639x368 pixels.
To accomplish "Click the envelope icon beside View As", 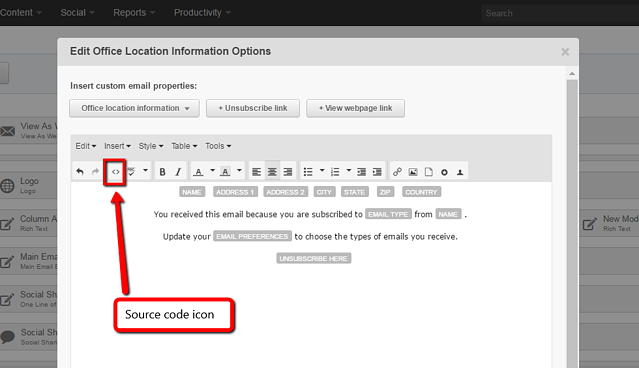I will (x=8, y=131).
